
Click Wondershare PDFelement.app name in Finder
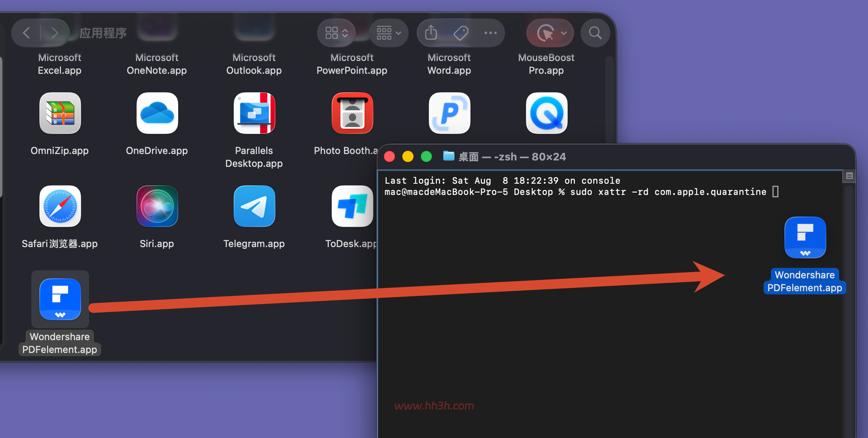[60, 343]
